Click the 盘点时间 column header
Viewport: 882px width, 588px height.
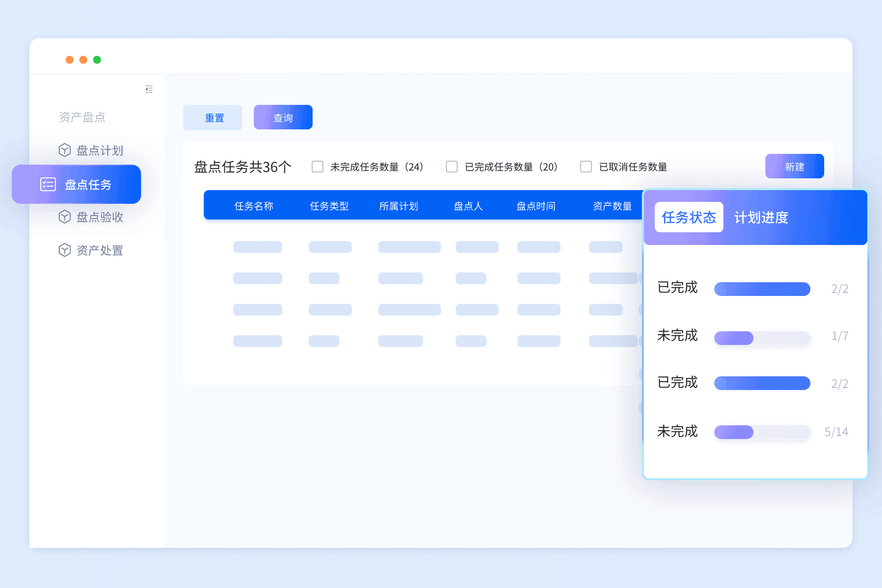536,206
